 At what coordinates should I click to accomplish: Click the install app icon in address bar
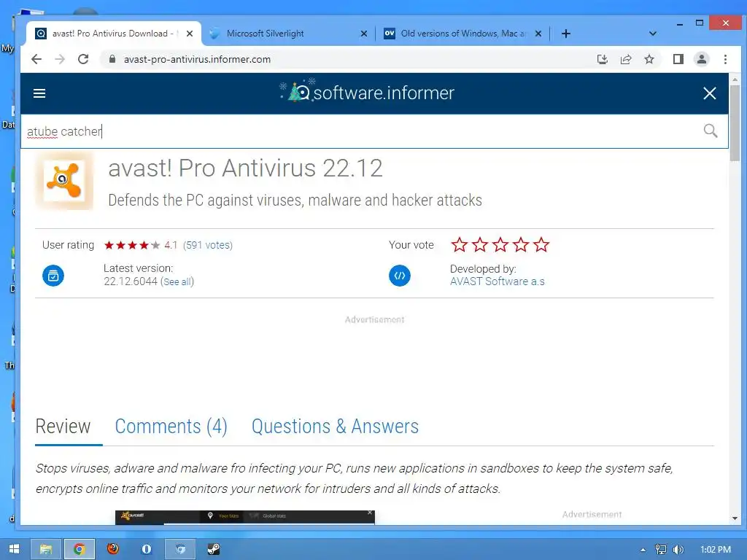tap(602, 59)
